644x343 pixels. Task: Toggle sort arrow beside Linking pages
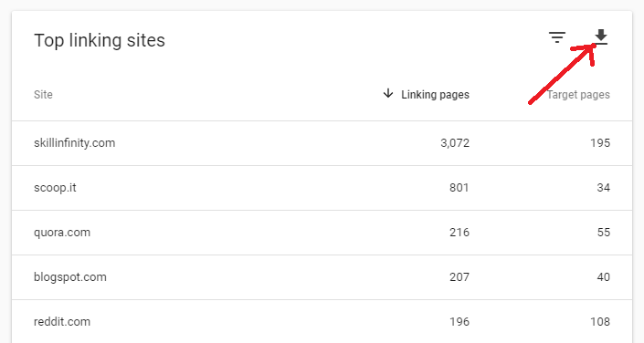[387, 94]
